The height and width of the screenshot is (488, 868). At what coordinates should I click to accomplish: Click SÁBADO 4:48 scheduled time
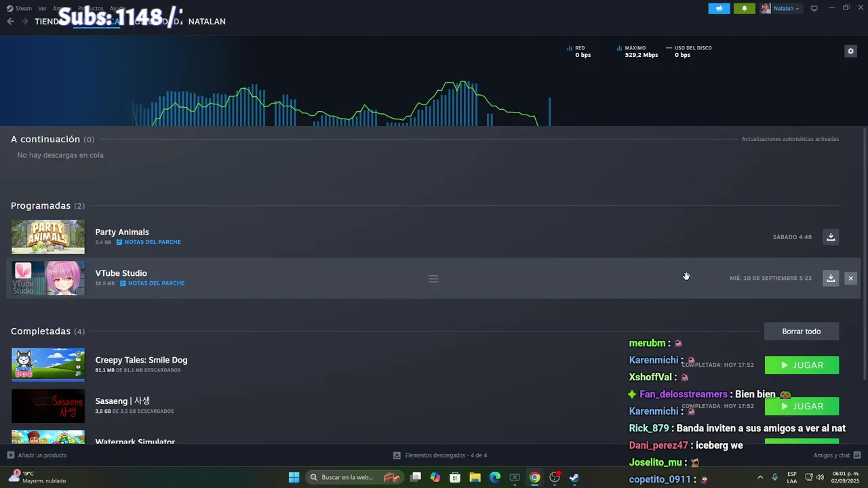pos(792,237)
